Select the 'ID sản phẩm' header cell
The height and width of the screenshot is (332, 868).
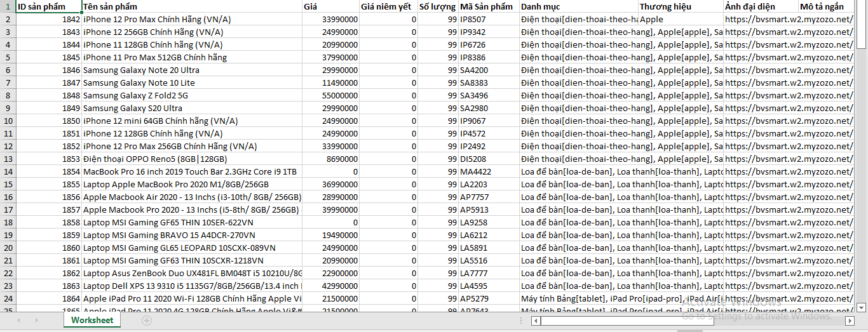[48, 6]
